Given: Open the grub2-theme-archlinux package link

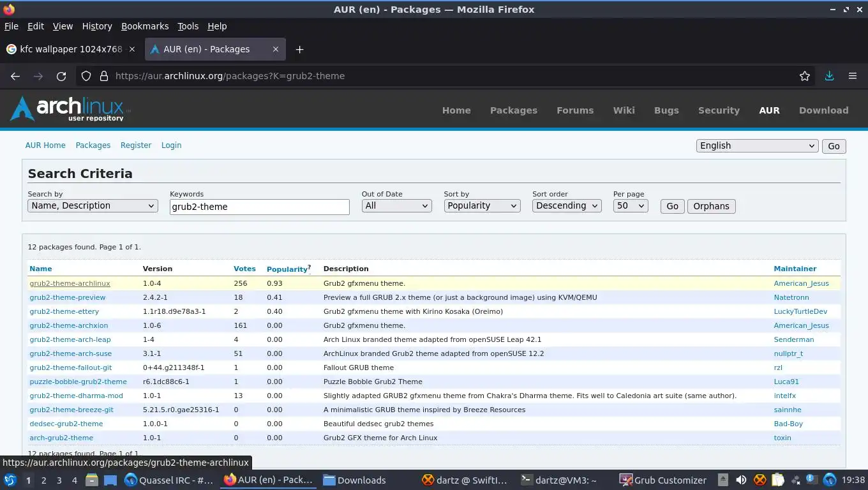Looking at the screenshot, I should coord(70,283).
